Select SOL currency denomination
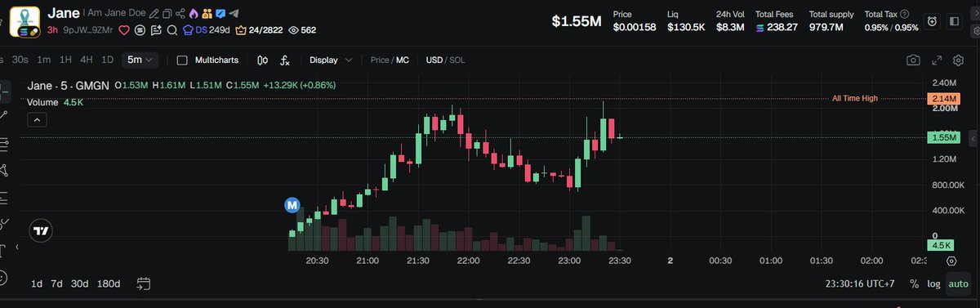980x308 pixels. (x=457, y=60)
